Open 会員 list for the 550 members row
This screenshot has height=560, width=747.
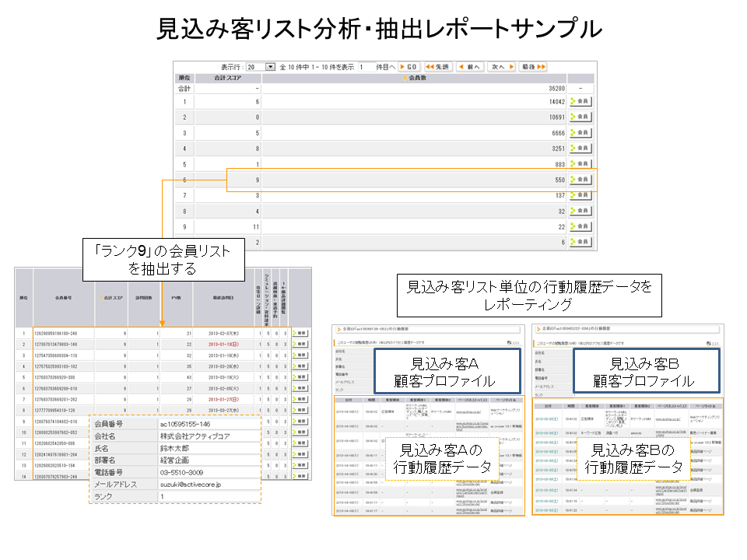tap(580, 180)
